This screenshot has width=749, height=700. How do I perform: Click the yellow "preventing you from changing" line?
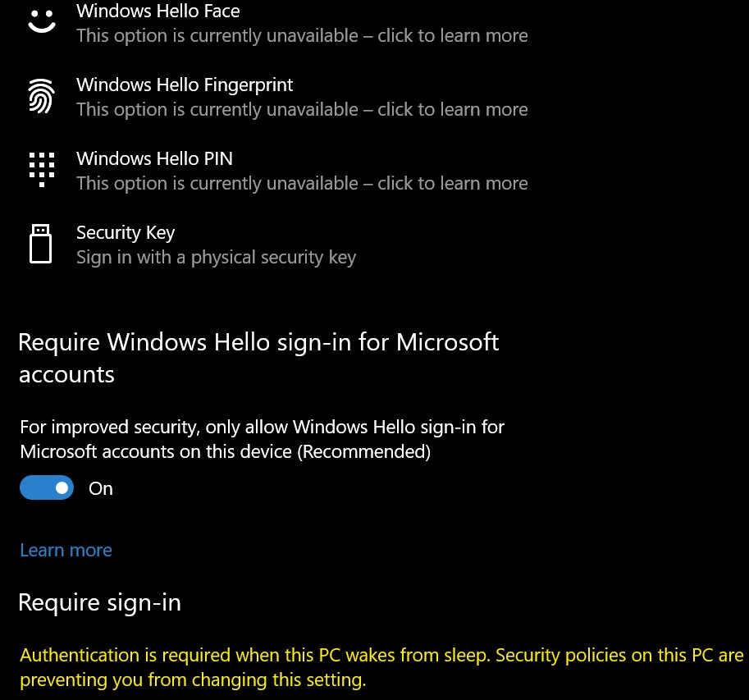[x=193, y=680]
